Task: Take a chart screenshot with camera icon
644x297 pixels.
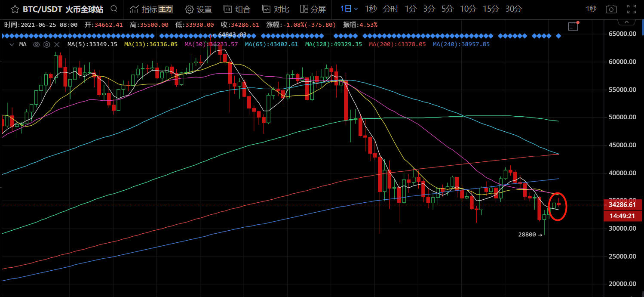Action: [x=610, y=9]
